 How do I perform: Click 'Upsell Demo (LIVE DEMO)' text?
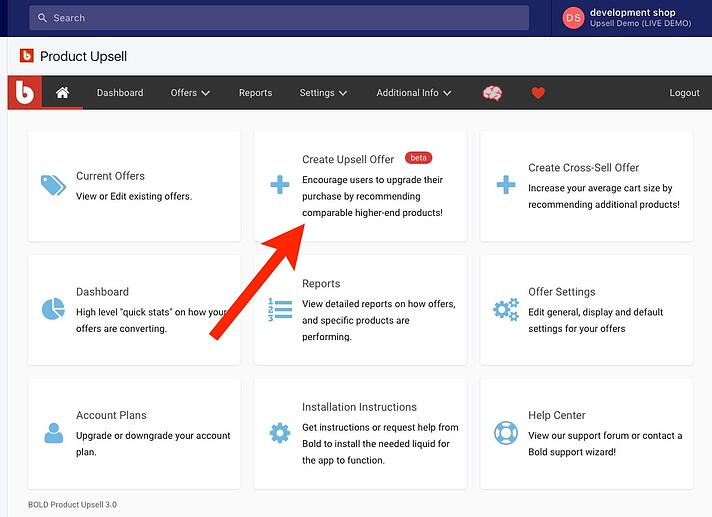tap(640, 23)
